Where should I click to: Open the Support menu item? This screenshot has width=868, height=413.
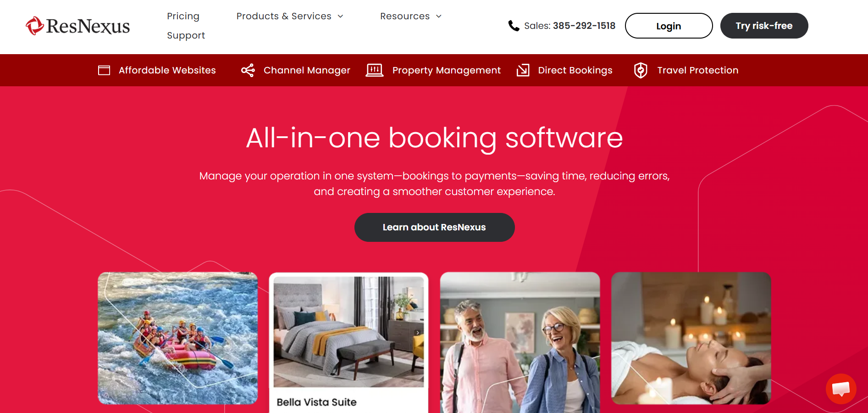coord(186,35)
